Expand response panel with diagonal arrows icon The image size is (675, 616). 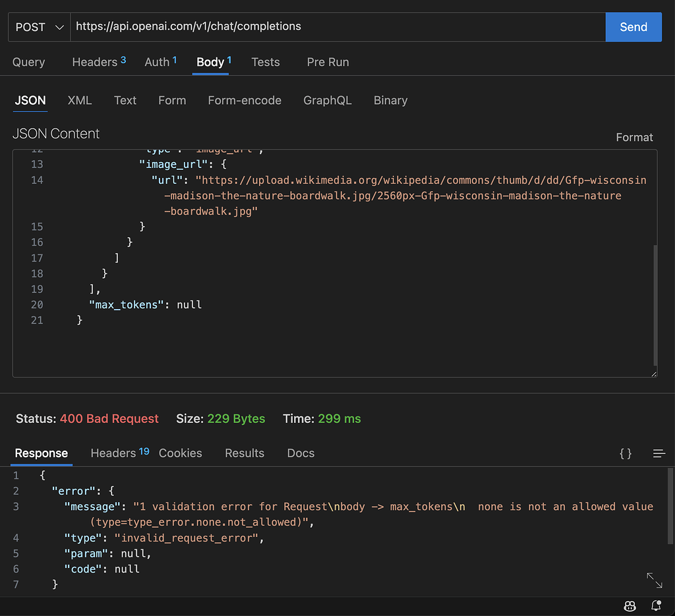(x=654, y=580)
